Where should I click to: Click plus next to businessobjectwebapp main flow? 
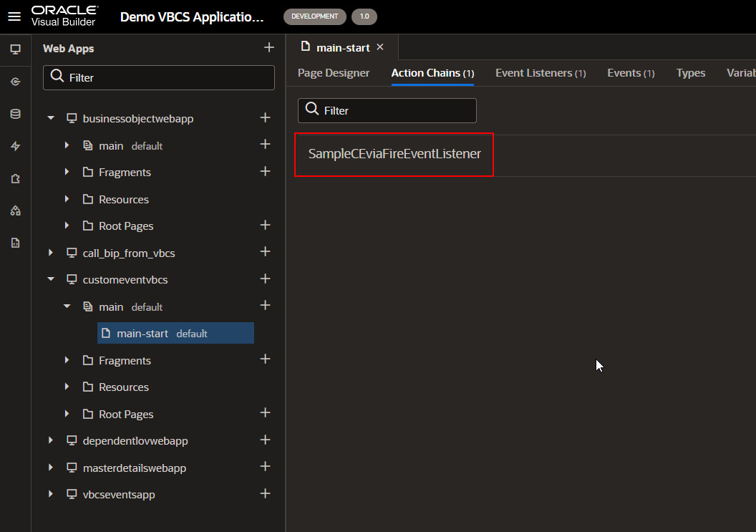[265, 144]
